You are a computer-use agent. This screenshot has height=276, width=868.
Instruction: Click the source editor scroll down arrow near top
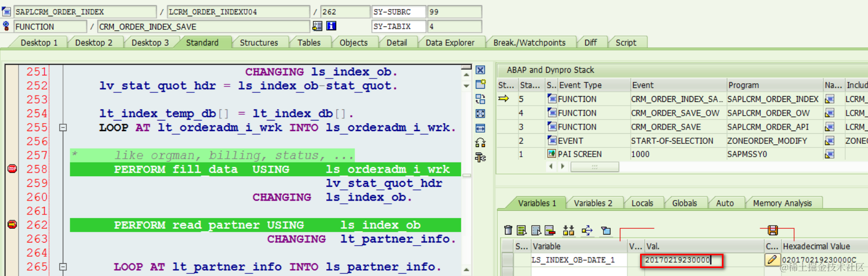click(466, 85)
